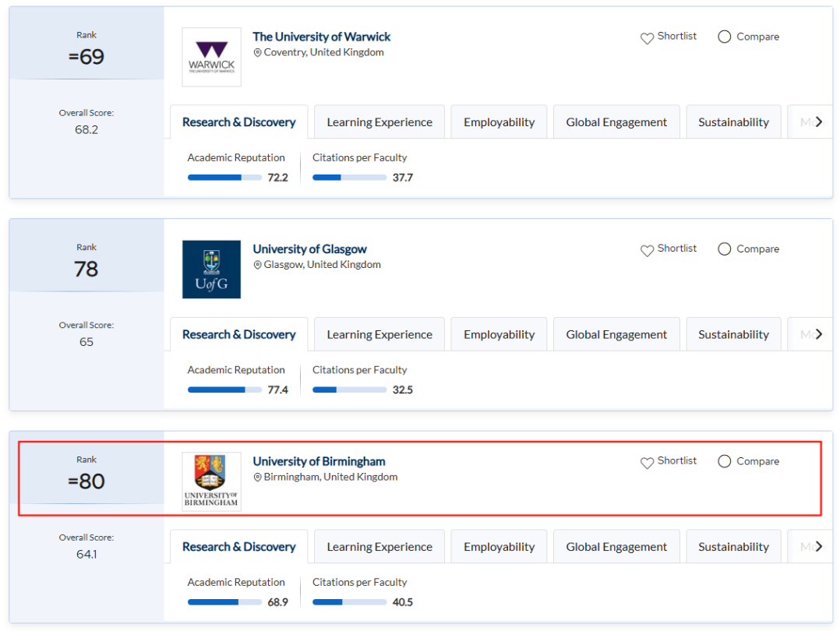Click Glasgow Citations per Faculty bar 32.5
Viewport: 840px width, 631px height.
(349, 390)
